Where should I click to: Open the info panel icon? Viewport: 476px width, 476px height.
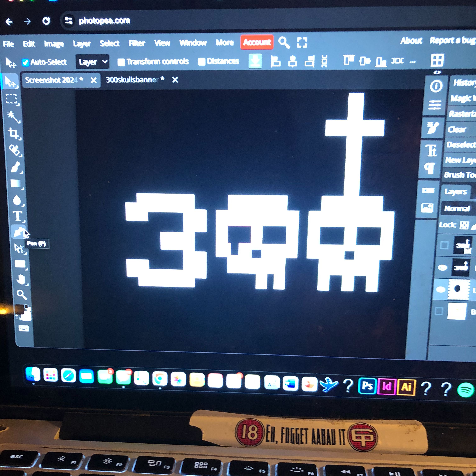[436, 86]
